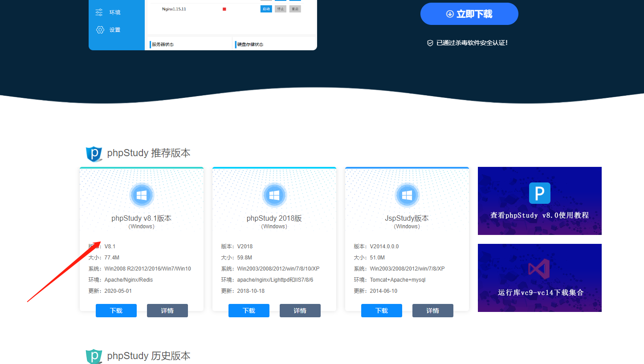This screenshot has width=644, height=364.
Task: Open the phpStudy v8.1版本 title
Action: click(142, 218)
